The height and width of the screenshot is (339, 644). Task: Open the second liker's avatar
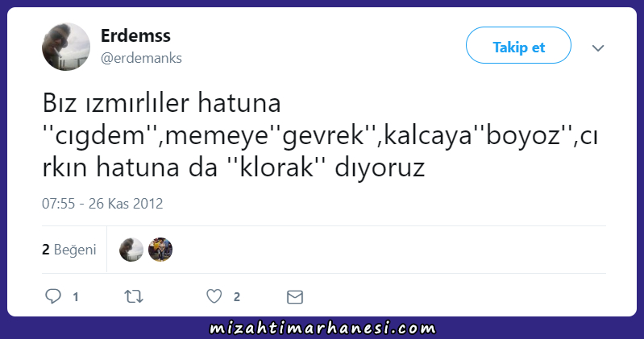[x=160, y=250]
